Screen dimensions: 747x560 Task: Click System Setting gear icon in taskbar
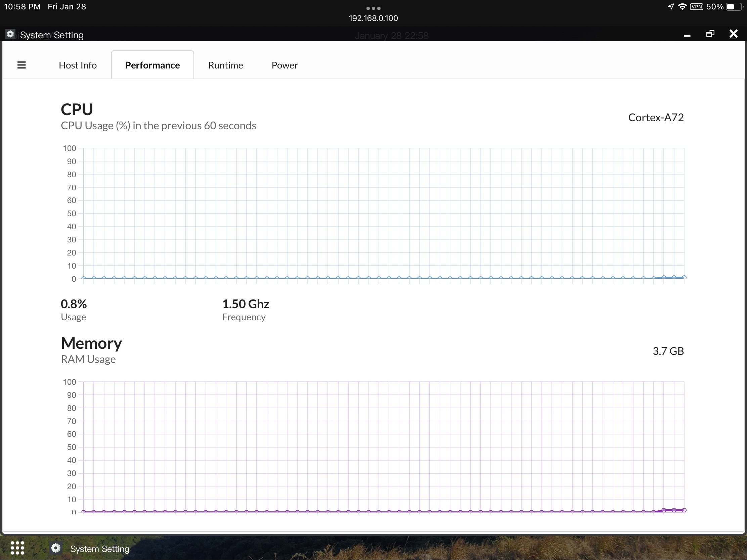[56, 548]
